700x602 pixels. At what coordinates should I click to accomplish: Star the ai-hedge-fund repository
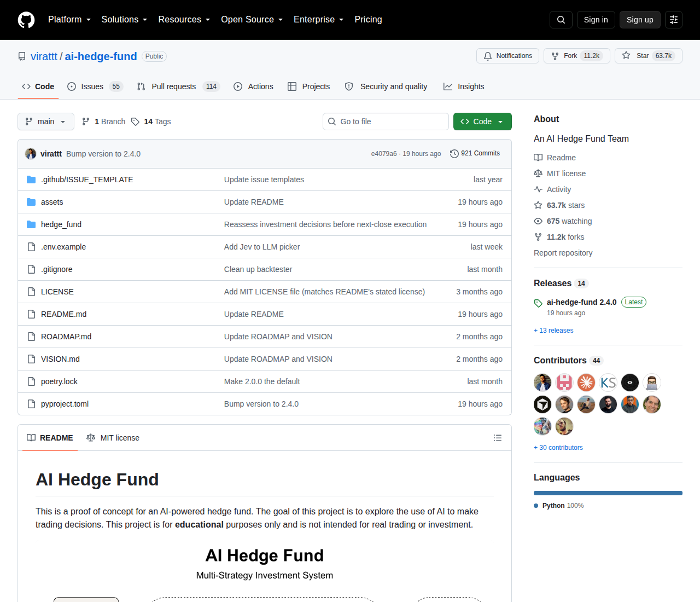click(649, 56)
